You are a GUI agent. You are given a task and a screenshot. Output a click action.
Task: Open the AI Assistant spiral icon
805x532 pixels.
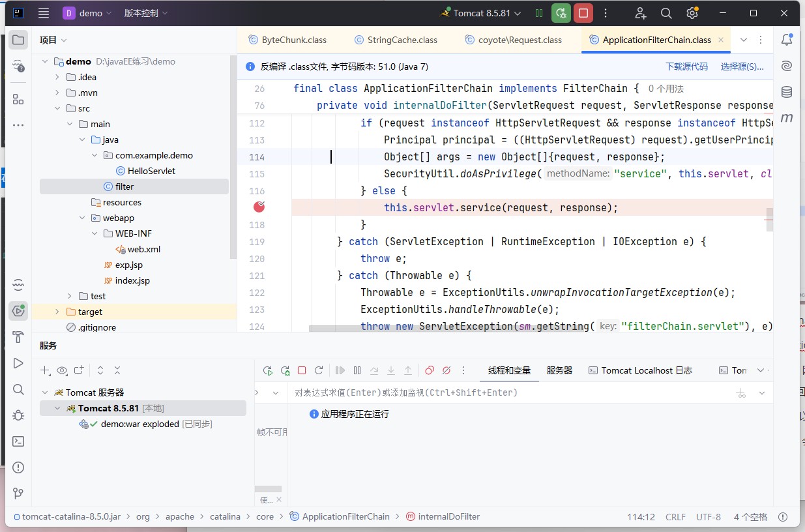pyautogui.click(x=787, y=66)
